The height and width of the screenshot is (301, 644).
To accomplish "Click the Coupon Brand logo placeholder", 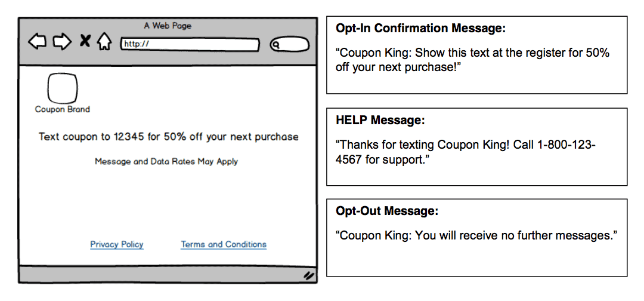I will (63, 88).
